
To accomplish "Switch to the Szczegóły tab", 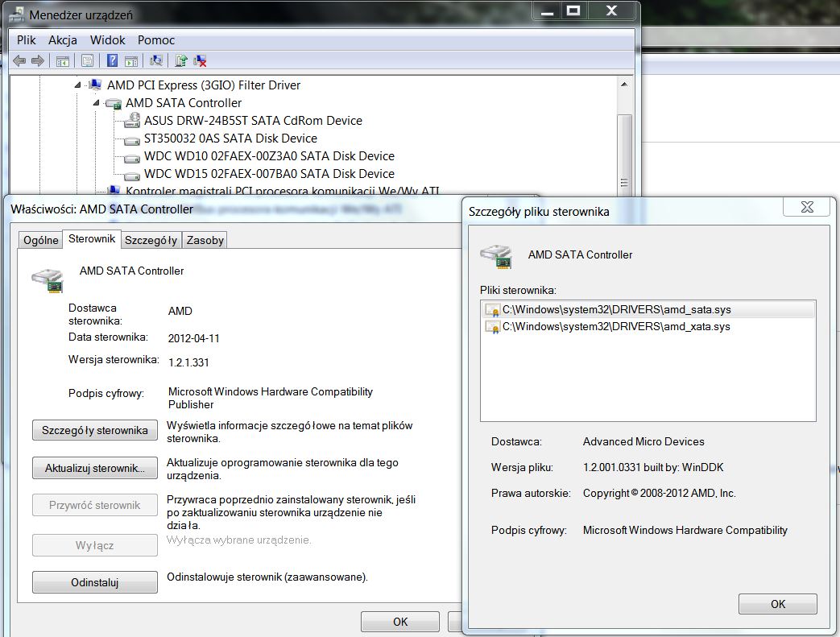I will point(151,240).
